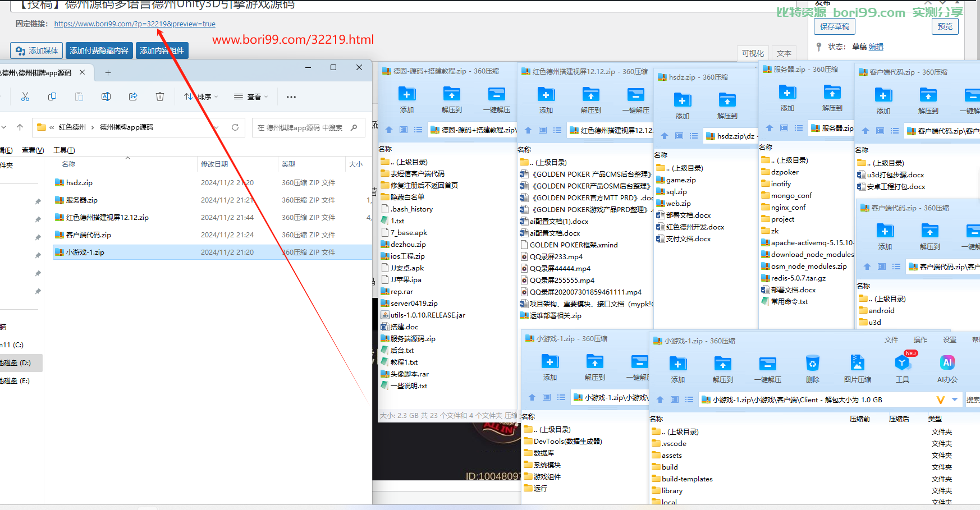Select QQ录屏233.mp4 in 红色德州 zip window
This screenshot has width=980, height=510.
[x=556, y=256]
